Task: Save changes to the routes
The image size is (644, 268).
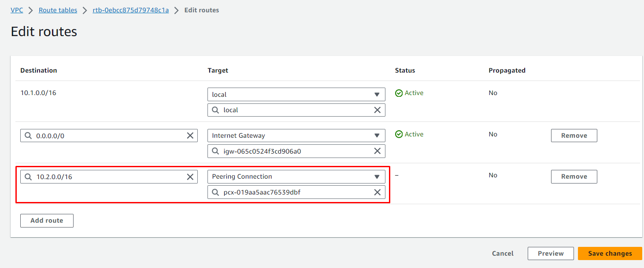Action: pos(610,253)
